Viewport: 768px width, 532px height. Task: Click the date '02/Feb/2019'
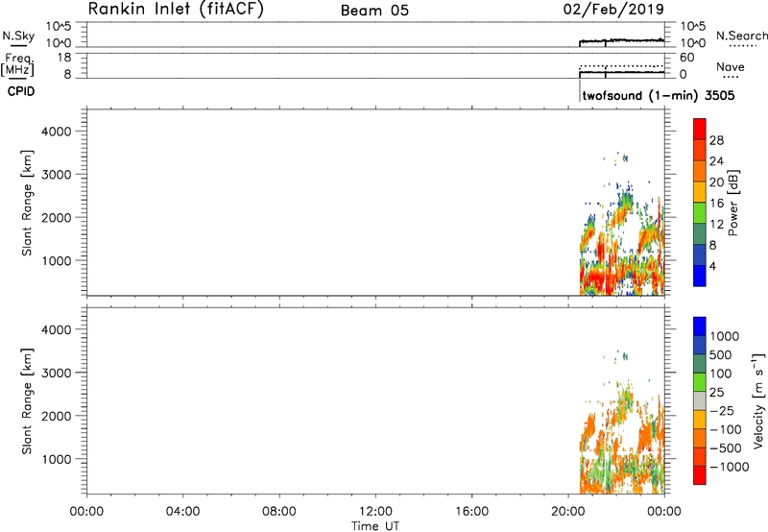coord(613,10)
